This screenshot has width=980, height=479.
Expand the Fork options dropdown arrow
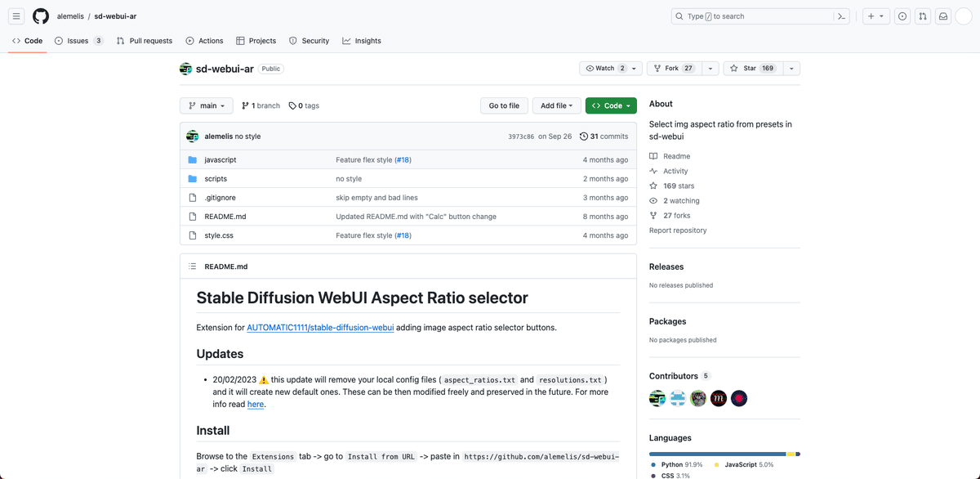[x=710, y=69]
